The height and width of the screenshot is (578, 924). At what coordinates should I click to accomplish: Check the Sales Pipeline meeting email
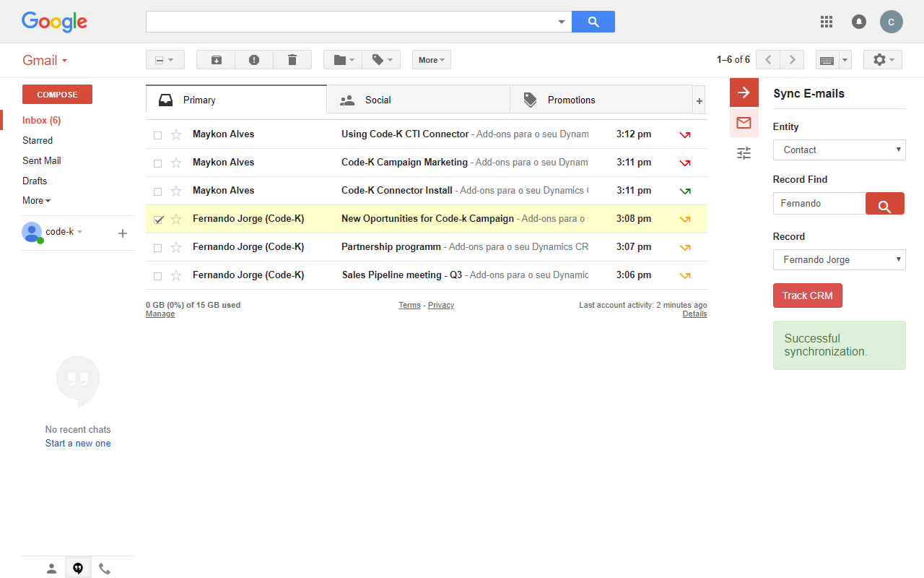[158, 276]
